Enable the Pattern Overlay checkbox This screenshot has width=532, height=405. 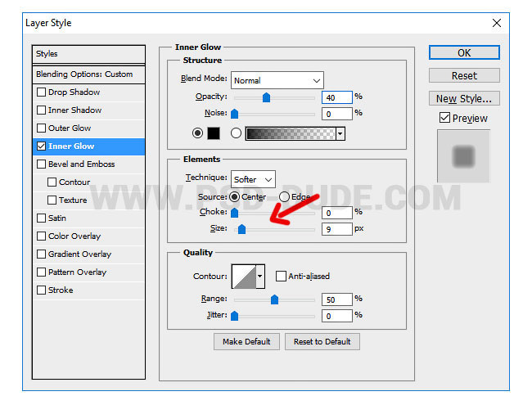(x=41, y=272)
